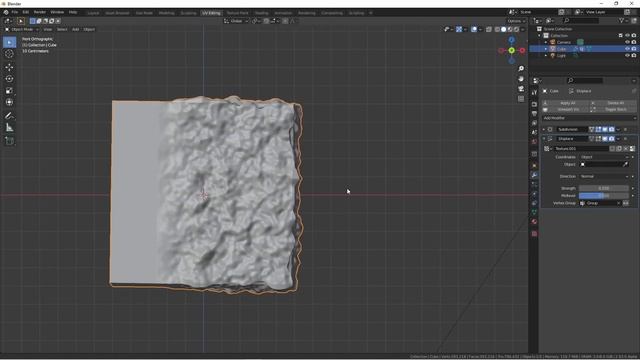Toggle Displace modifier render display
The width and height of the screenshot is (640, 360).
(x=611, y=139)
